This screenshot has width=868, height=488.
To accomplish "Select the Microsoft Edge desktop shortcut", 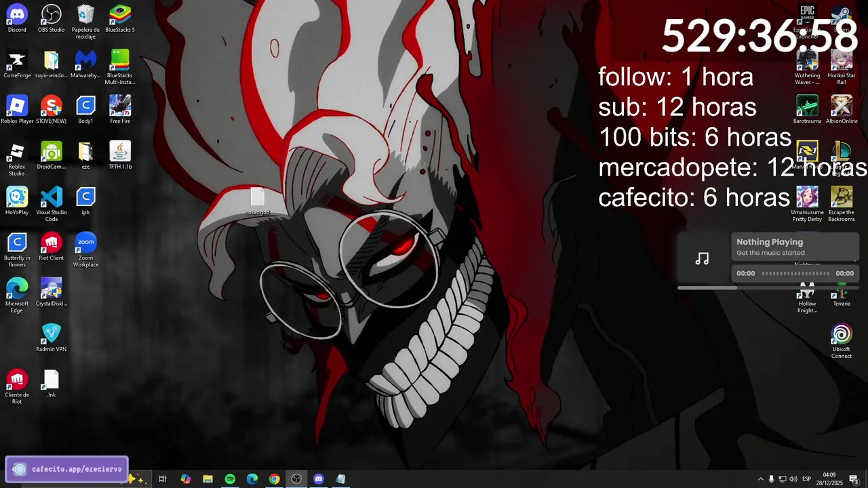I will pos(17,296).
